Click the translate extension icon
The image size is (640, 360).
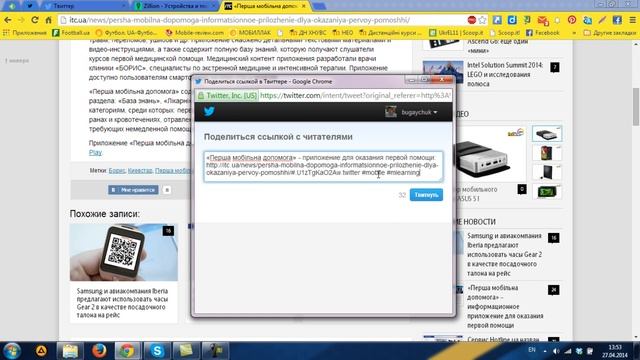pyautogui.click(x=587, y=20)
